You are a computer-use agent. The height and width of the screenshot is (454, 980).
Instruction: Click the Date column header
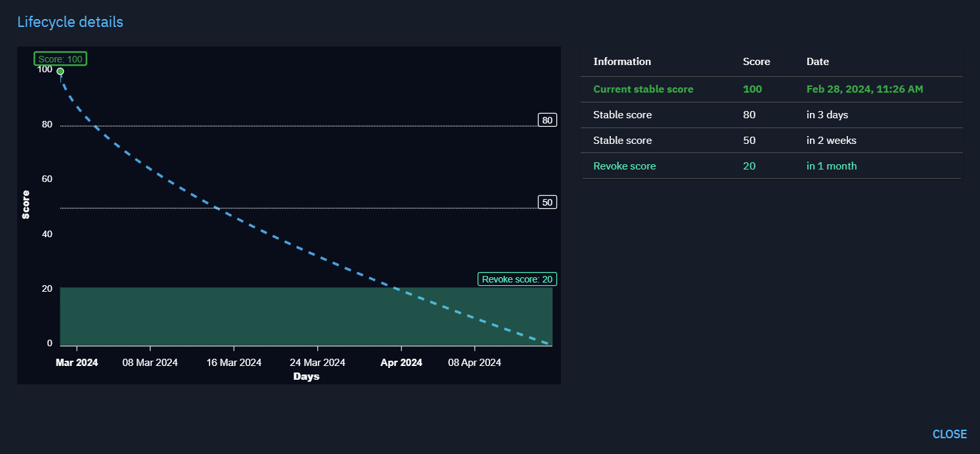coord(817,62)
